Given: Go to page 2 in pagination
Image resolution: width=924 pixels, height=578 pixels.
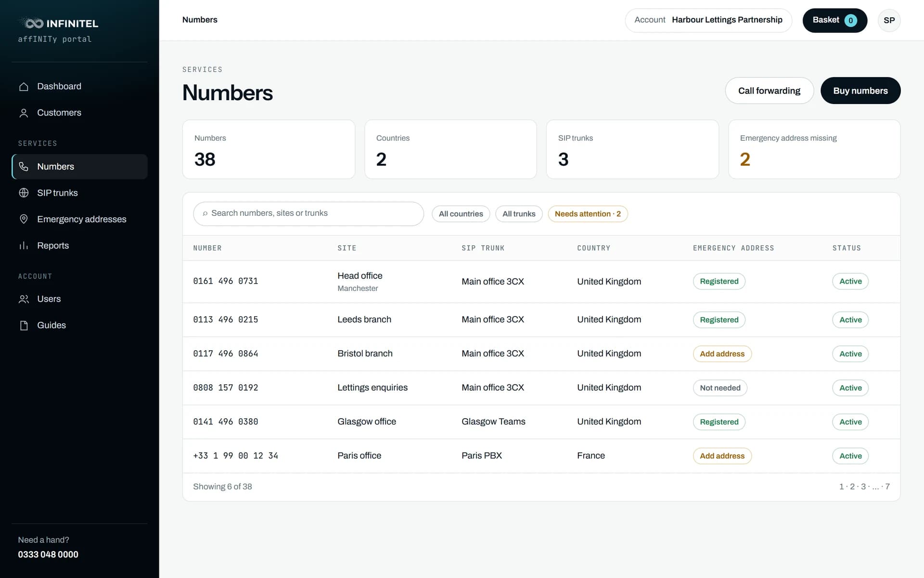Looking at the screenshot, I should [x=852, y=487].
